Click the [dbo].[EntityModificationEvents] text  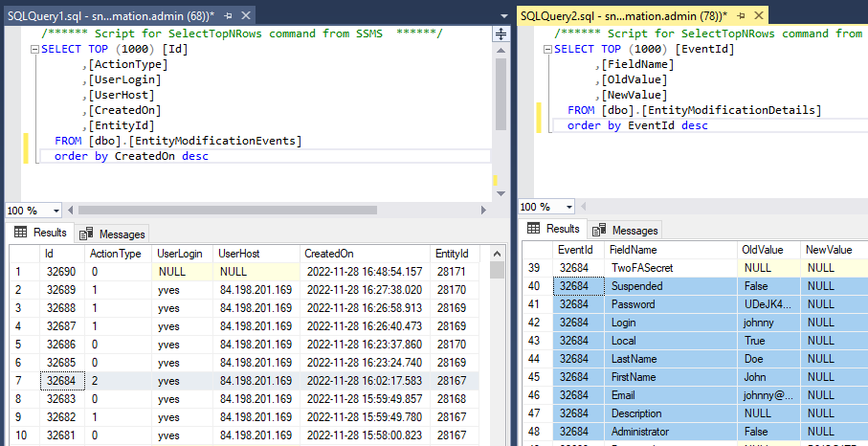(x=195, y=141)
